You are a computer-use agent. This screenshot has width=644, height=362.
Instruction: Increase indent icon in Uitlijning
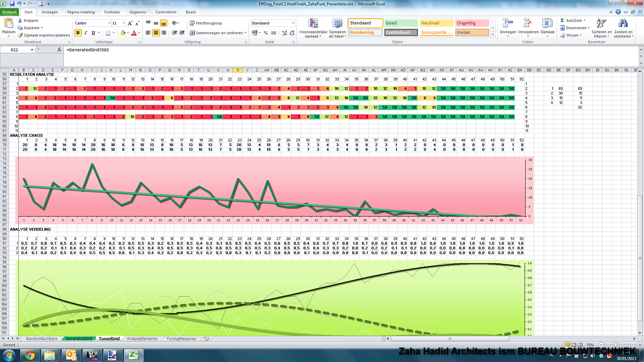coord(182,33)
